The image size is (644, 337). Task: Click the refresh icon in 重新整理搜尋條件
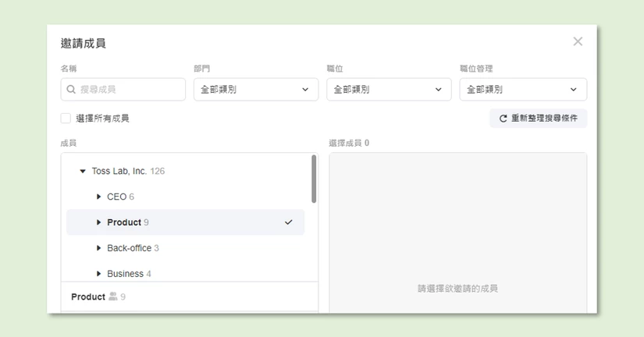click(503, 119)
